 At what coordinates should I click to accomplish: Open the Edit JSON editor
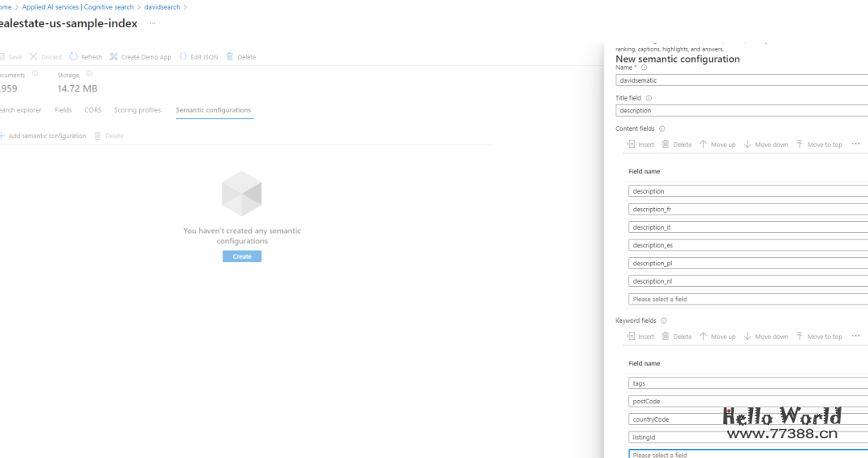click(x=183, y=57)
